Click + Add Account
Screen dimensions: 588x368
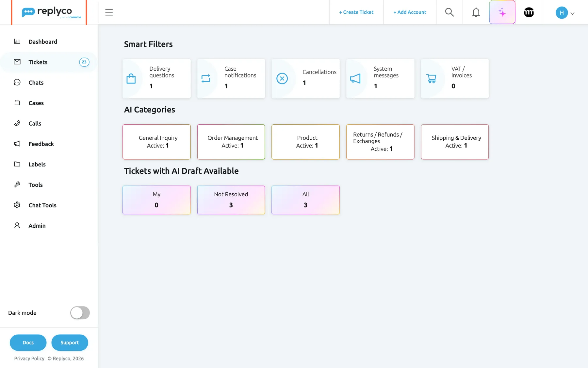410,12
